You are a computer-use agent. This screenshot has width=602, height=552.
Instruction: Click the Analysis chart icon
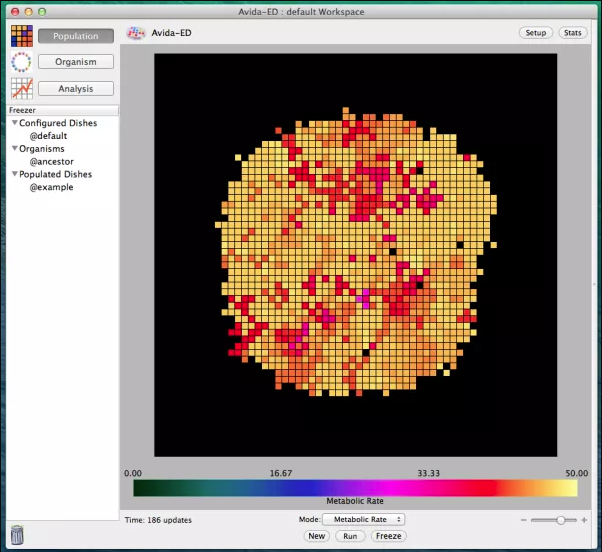(21, 88)
